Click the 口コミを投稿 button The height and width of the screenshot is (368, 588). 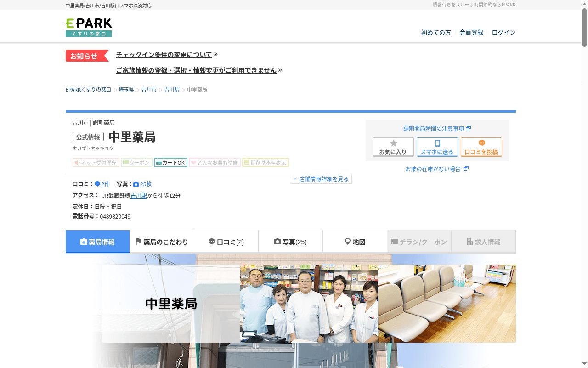[x=481, y=147]
